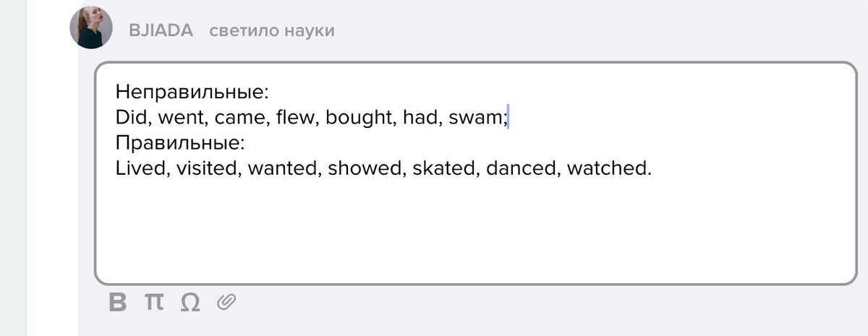
Task: Click the word "watched" in the last line
Action: [x=608, y=168]
